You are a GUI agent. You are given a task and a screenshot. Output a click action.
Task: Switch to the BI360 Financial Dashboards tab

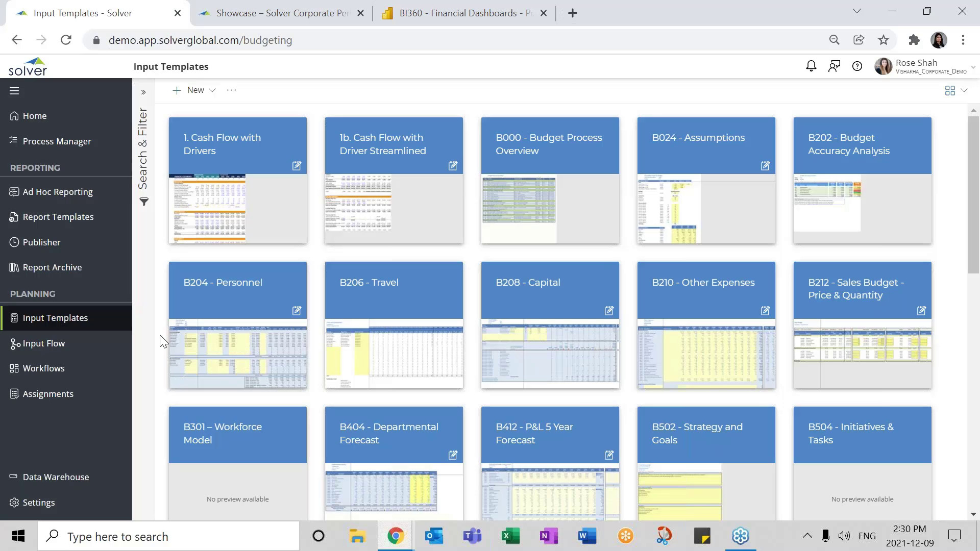pos(459,13)
